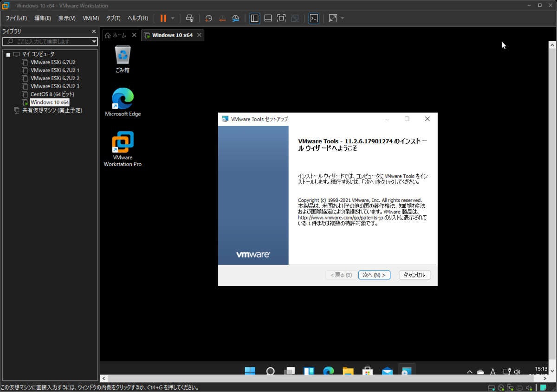Image resolution: width=557 pixels, height=392 pixels.
Task: Open the ファイル(F) menu
Action: [16, 18]
